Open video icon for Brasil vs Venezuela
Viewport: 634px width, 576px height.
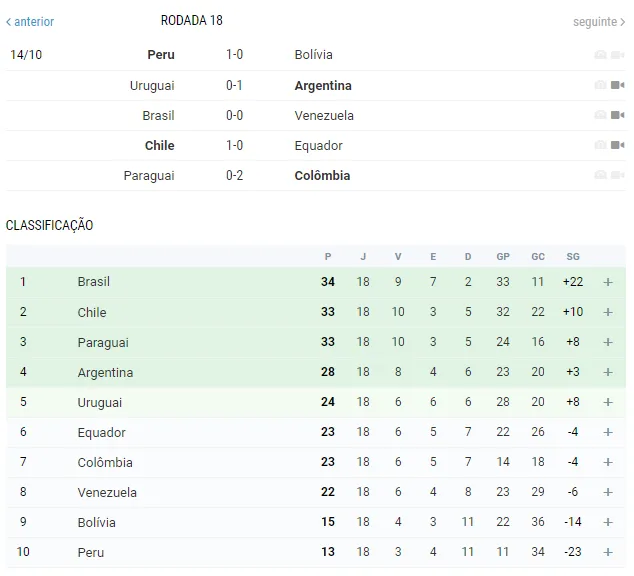(617, 115)
